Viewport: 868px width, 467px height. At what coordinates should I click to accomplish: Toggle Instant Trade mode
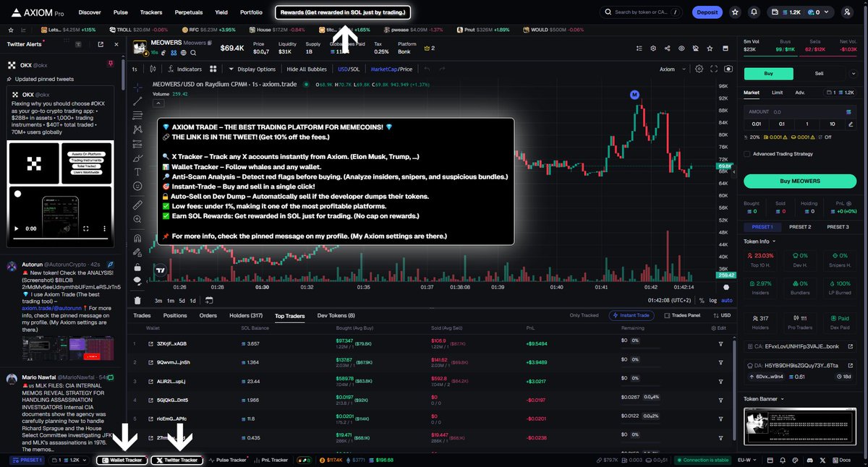pyautogui.click(x=633, y=315)
